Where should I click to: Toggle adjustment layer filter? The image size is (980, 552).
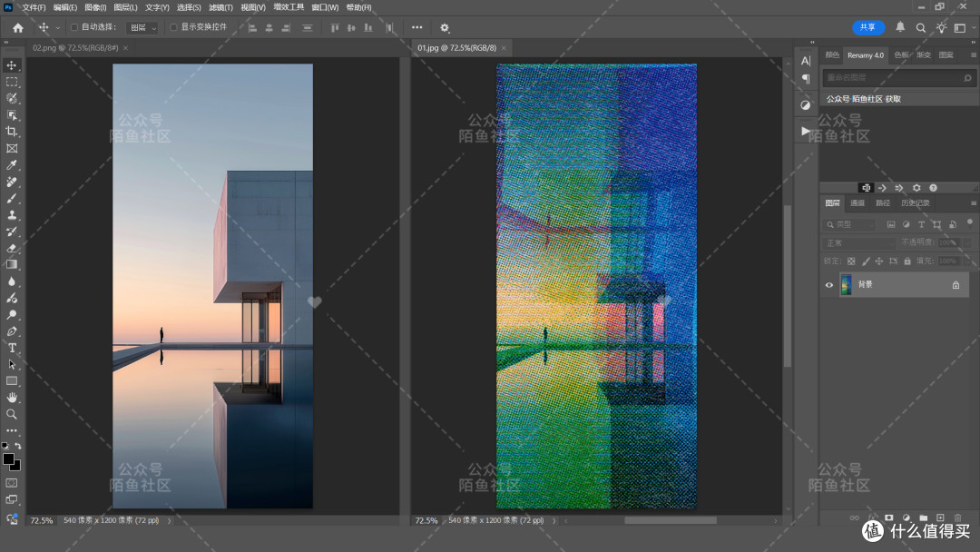[906, 224]
